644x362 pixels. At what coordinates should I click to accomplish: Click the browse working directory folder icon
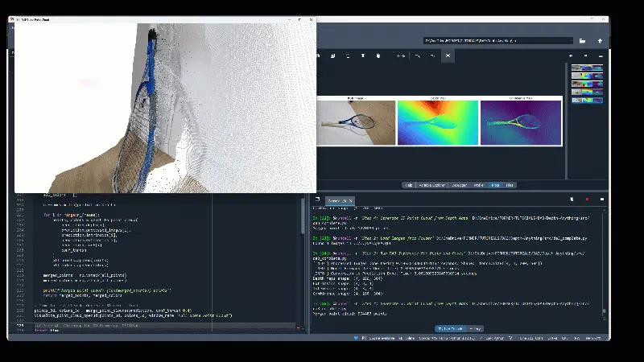click(582, 40)
